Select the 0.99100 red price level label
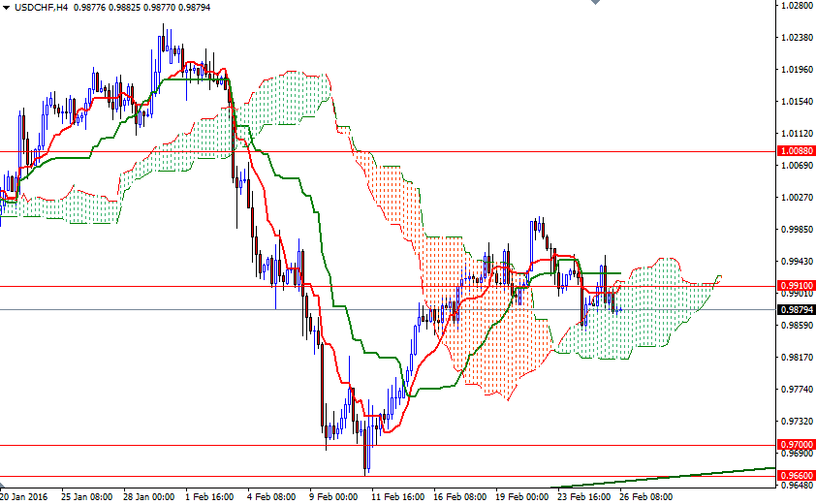The image size is (816, 504). [796, 285]
